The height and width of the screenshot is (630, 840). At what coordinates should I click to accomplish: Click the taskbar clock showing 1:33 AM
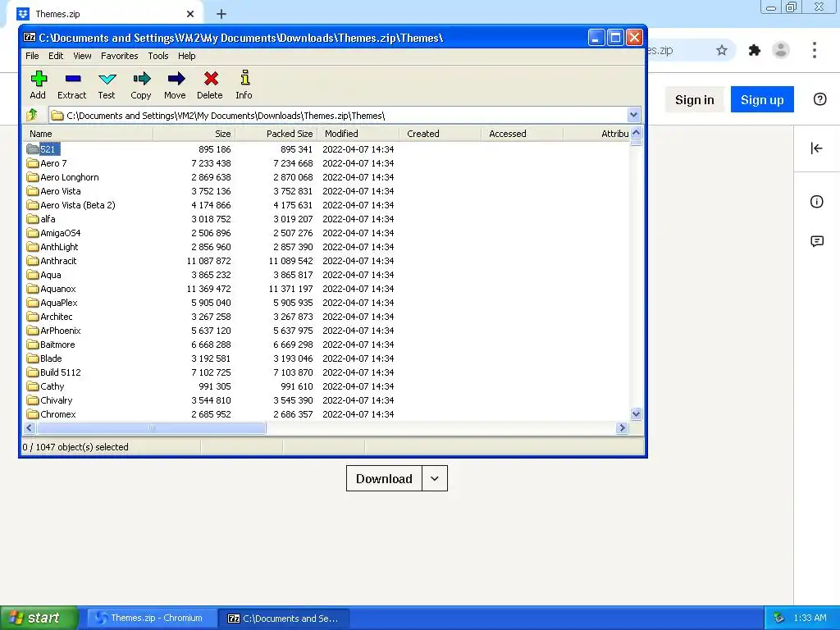(810, 618)
